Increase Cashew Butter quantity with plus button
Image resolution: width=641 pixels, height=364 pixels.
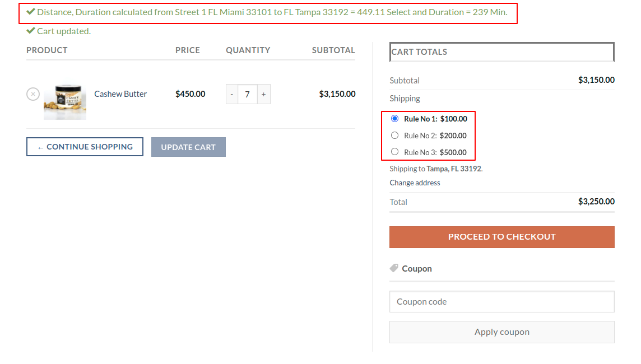click(264, 95)
